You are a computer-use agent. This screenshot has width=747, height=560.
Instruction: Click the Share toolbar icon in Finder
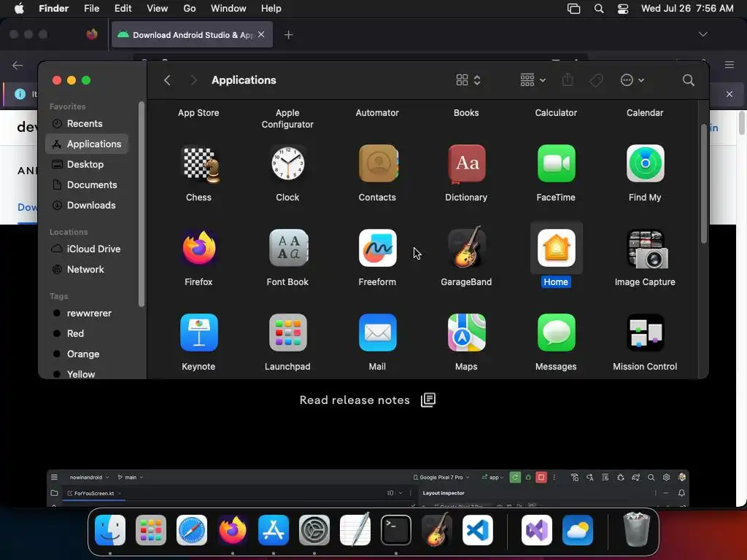[x=568, y=79]
